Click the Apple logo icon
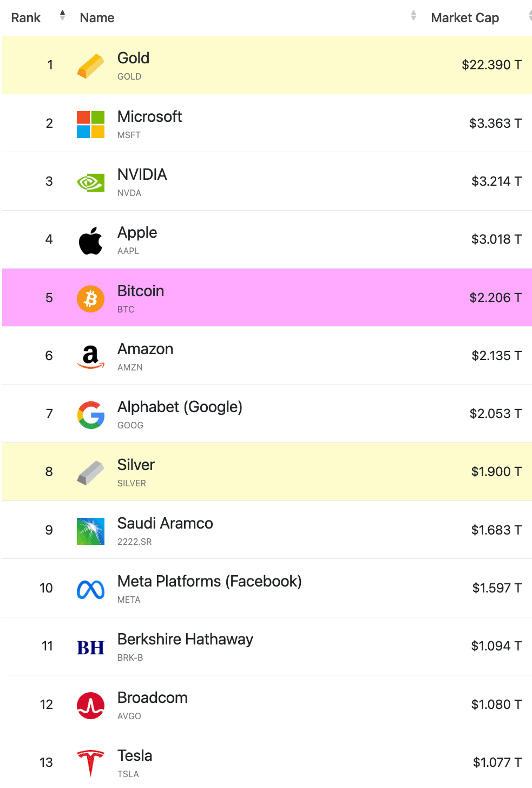 coord(90,240)
